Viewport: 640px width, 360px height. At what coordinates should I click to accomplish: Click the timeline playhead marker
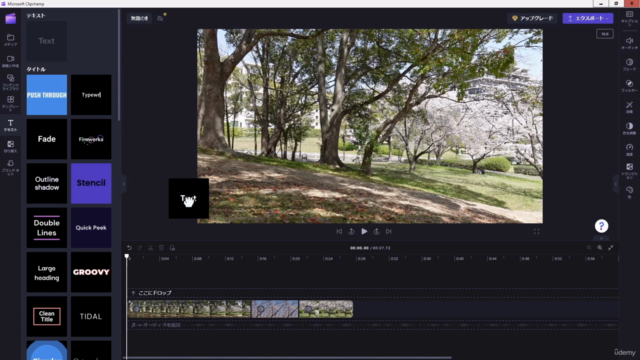127,256
